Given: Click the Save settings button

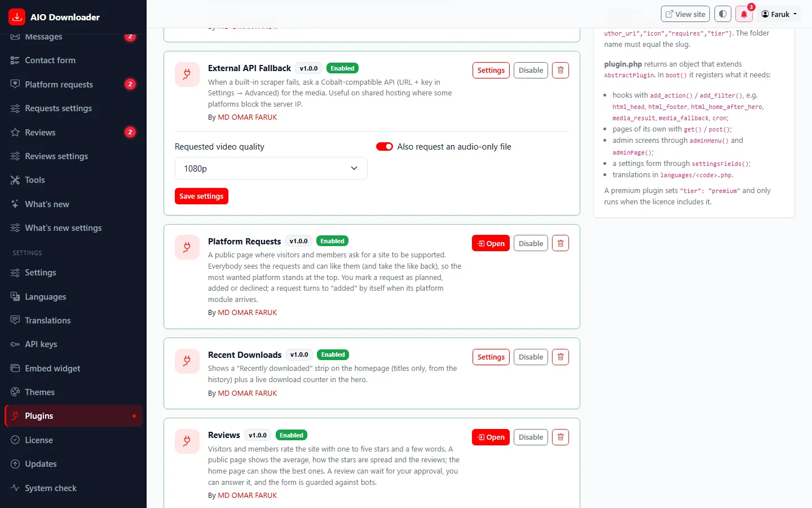Looking at the screenshot, I should tap(201, 196).
